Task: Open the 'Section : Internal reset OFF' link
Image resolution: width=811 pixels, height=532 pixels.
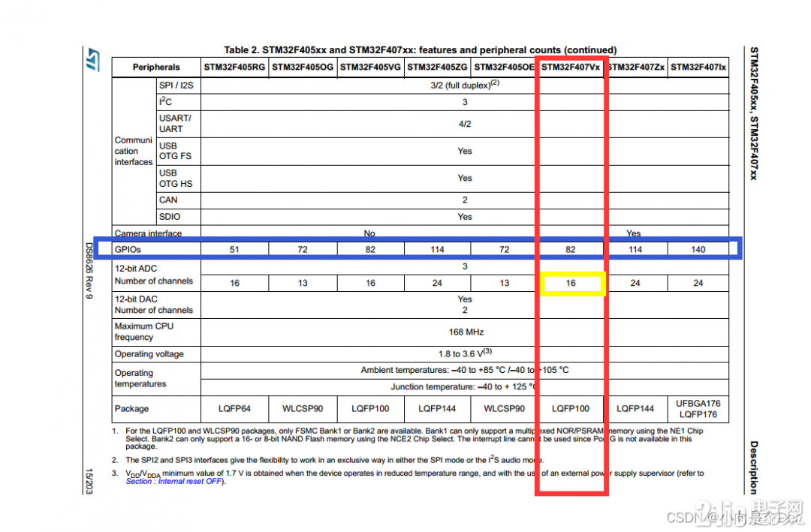Action: [x=174, y=481]
